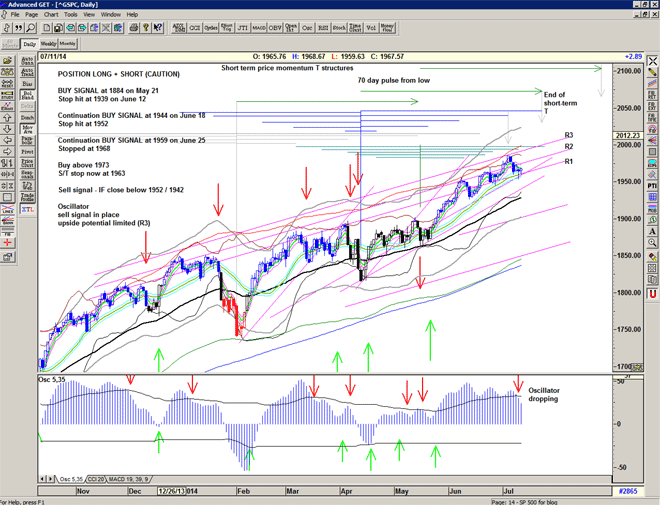Image resolution: width=660 pixels, height=505 pixels.
Task: Open the File menu
Action: pyautogui.click(x=15, y=15)
